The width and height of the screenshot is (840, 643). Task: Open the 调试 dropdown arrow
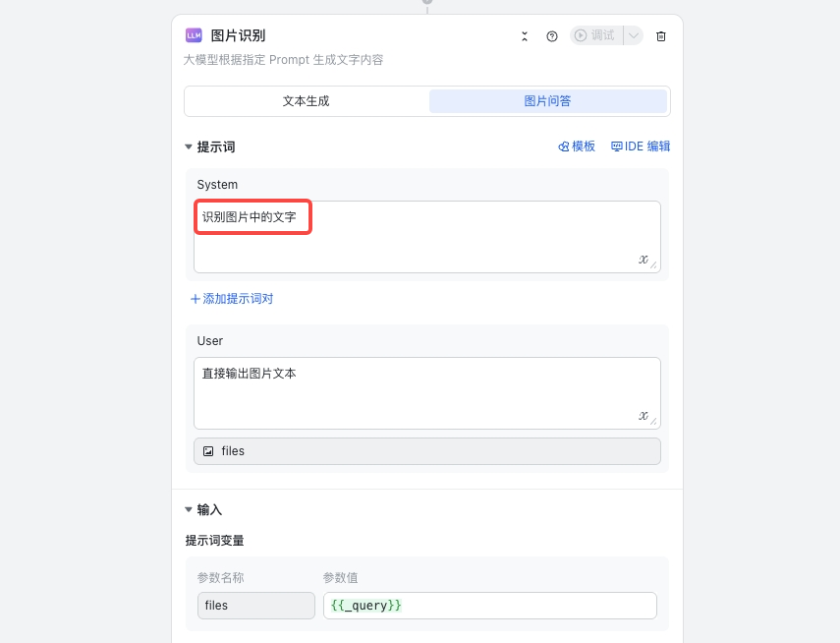coord(634,35)
